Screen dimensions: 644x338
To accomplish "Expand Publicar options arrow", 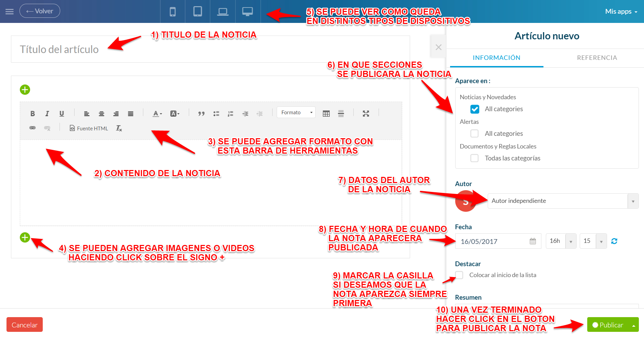I will [x=634, y=325].
